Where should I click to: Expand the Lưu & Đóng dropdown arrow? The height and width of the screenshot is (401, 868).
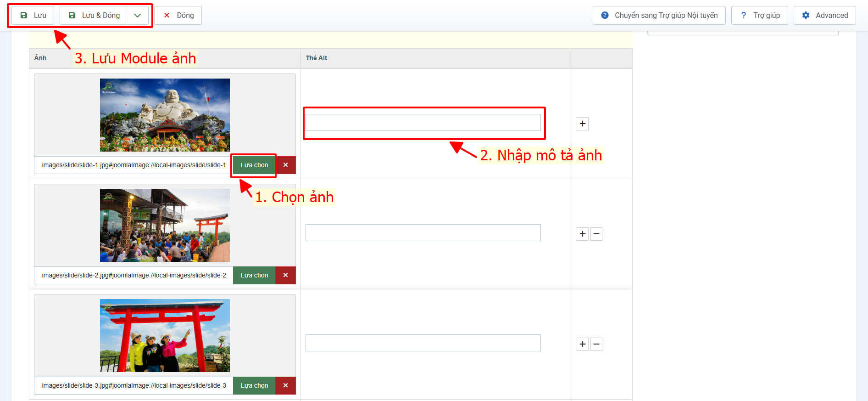137,15
